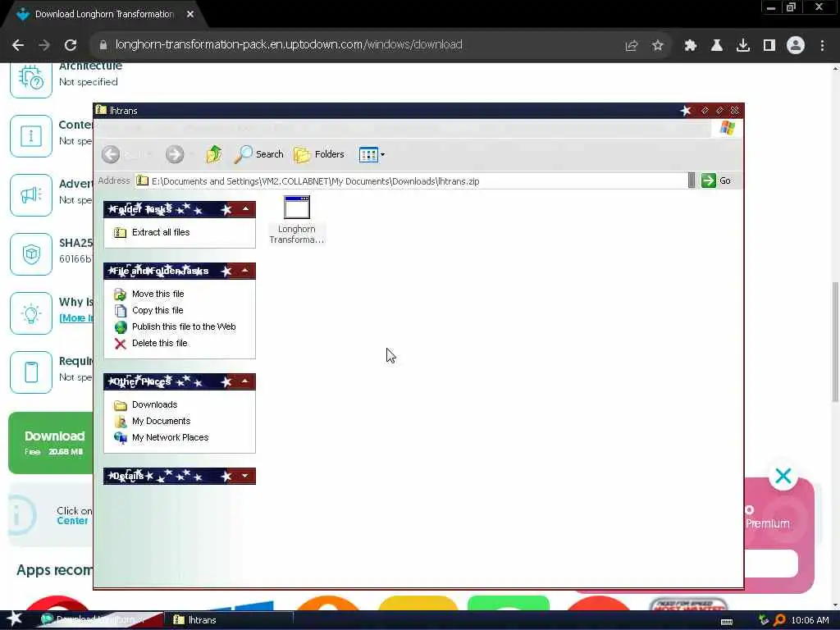Click the star icon in lhtrans title bar

(686, 111)
